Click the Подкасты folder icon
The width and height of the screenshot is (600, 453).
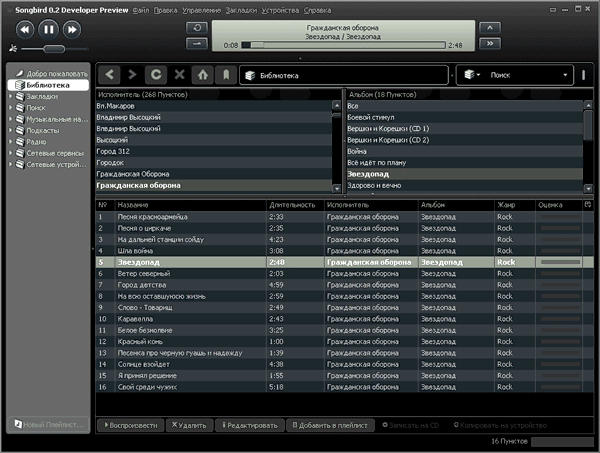(20, 130)
